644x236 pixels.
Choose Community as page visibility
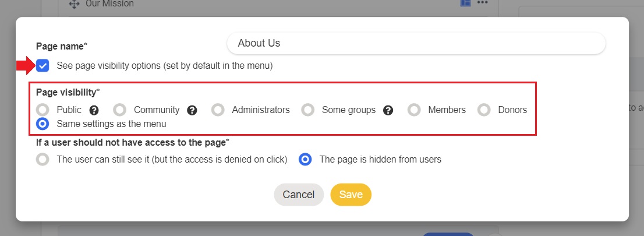(x=119, y=110)
